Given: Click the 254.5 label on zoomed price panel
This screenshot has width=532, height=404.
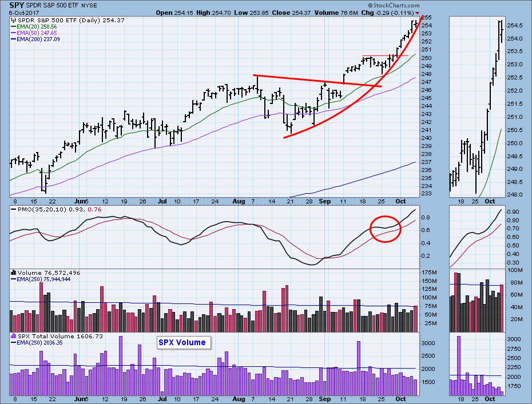Looking at the screenshot, I should (515, 25).
